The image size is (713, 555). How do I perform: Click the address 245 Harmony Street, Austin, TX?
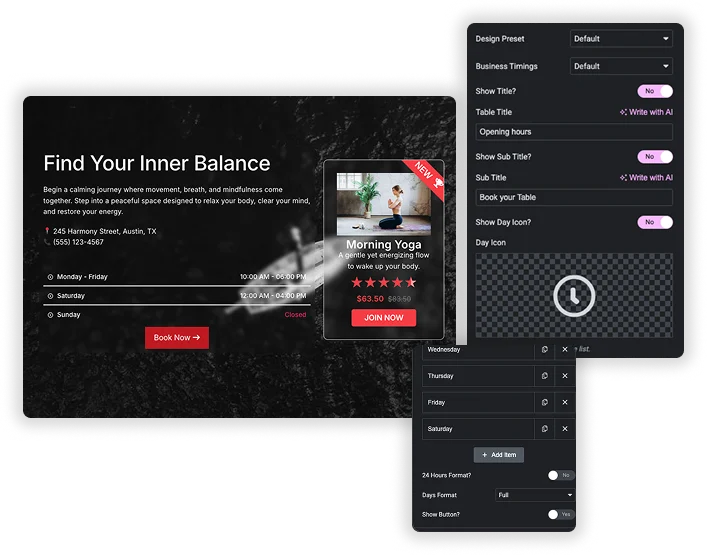pyautogui.click(x=105, y=231)
